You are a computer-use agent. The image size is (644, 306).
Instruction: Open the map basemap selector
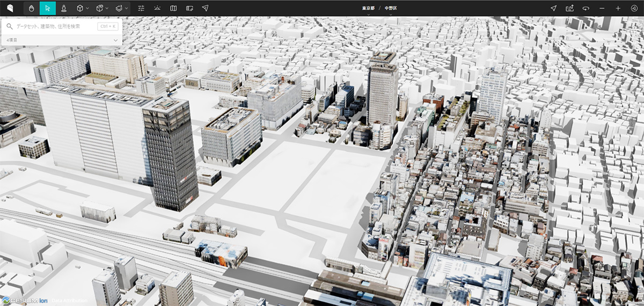[173, 8]
